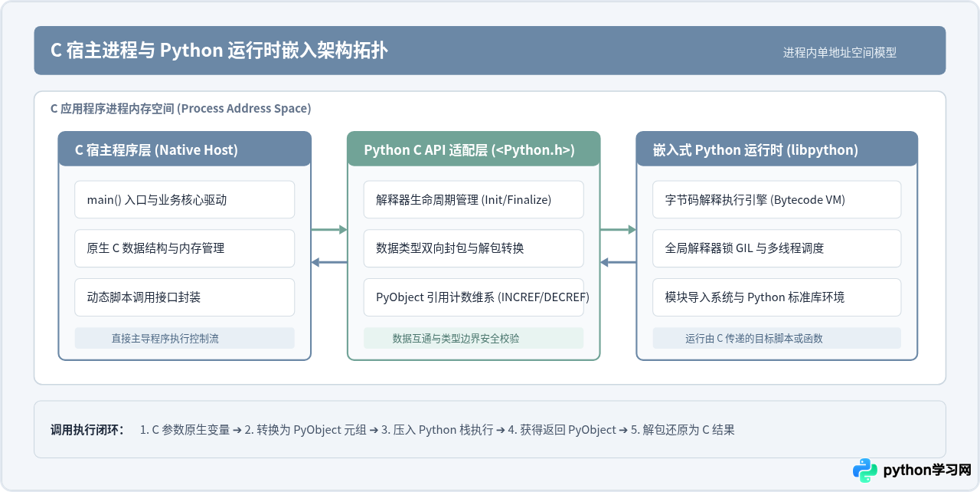Click the '全局解释器锁 GIL 与多线程调度' box
980x492 pixels.
[777, 248]
